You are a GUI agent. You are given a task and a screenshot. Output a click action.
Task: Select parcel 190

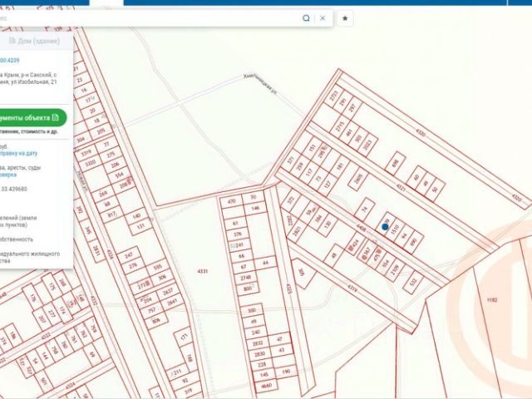click(x=286, y=372)
